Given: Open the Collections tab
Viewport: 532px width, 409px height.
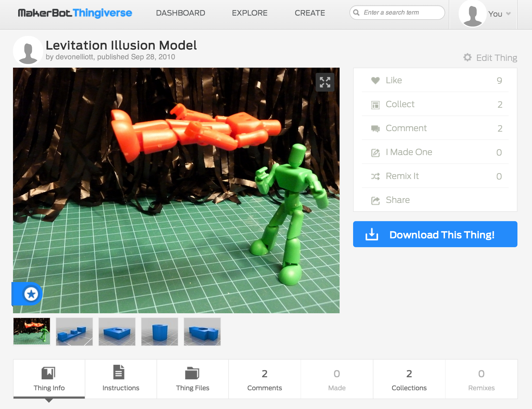Looking at the screenshot, I should (409, 379).
